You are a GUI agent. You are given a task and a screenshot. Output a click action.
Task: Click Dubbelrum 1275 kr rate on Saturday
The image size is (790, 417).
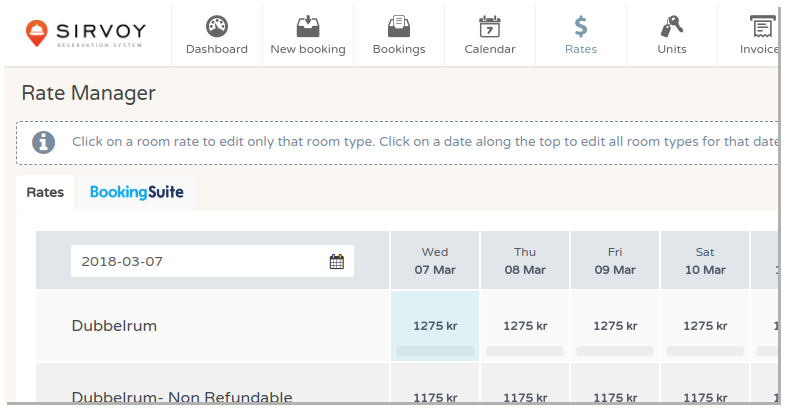(705, 326)
